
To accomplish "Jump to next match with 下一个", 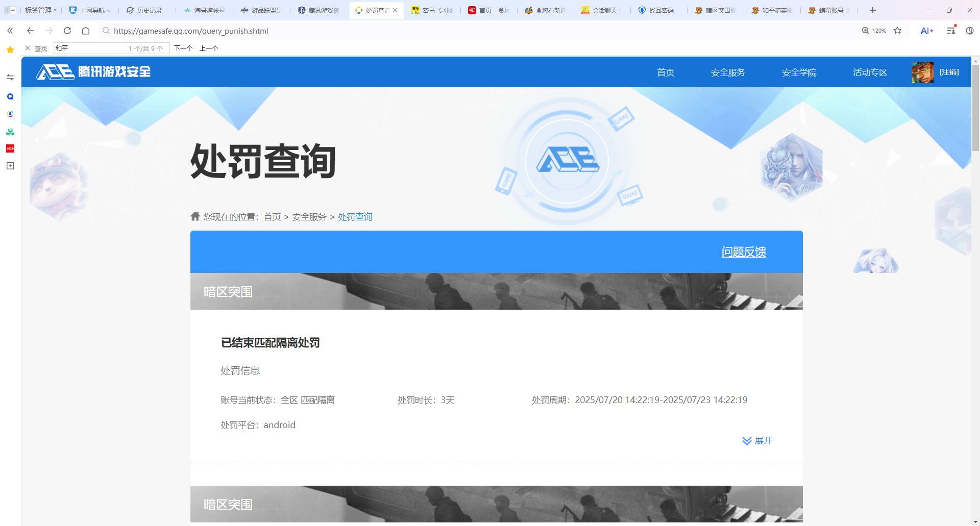I will (183, 48).
